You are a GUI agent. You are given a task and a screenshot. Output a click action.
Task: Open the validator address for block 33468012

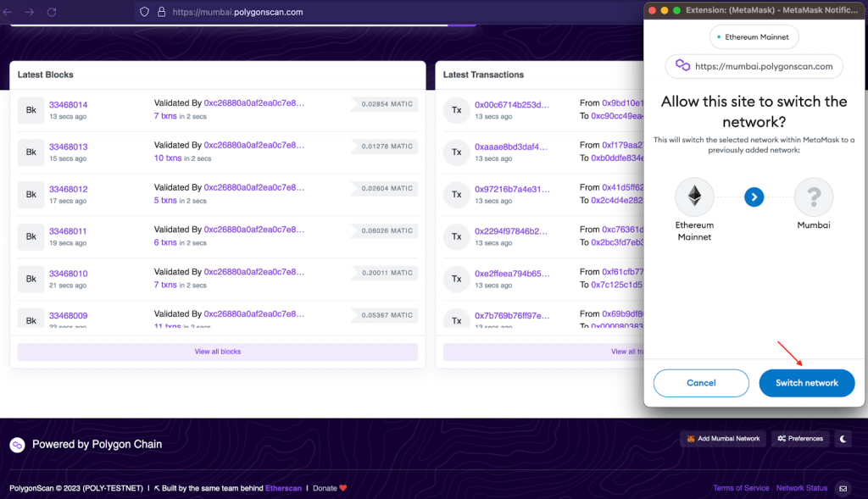click(254, 187)
